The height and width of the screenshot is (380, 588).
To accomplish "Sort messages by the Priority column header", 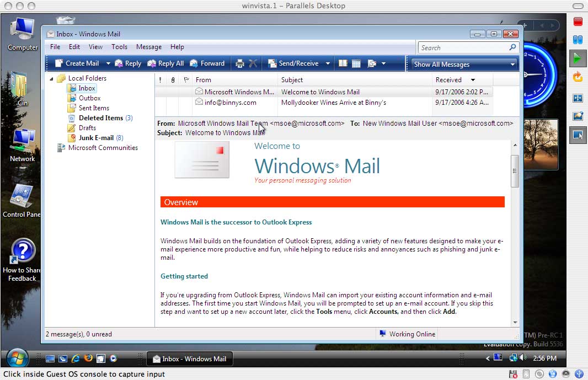I will point(161,80).
